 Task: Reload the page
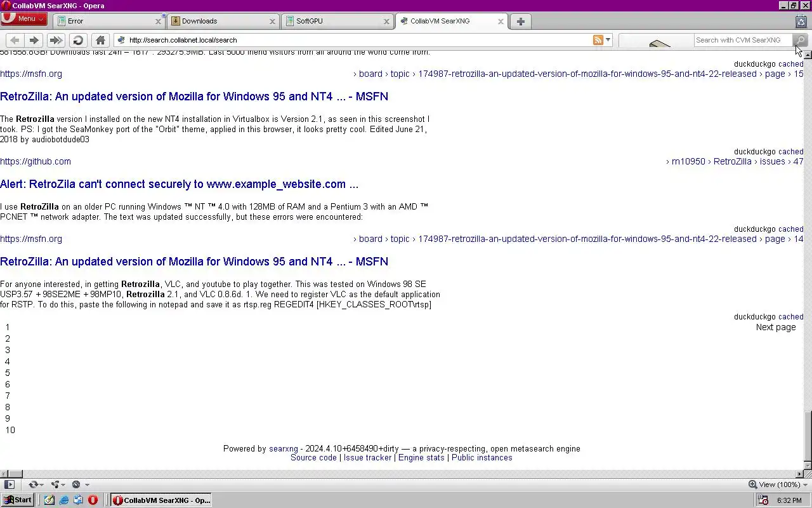click(x=78, y=40)
